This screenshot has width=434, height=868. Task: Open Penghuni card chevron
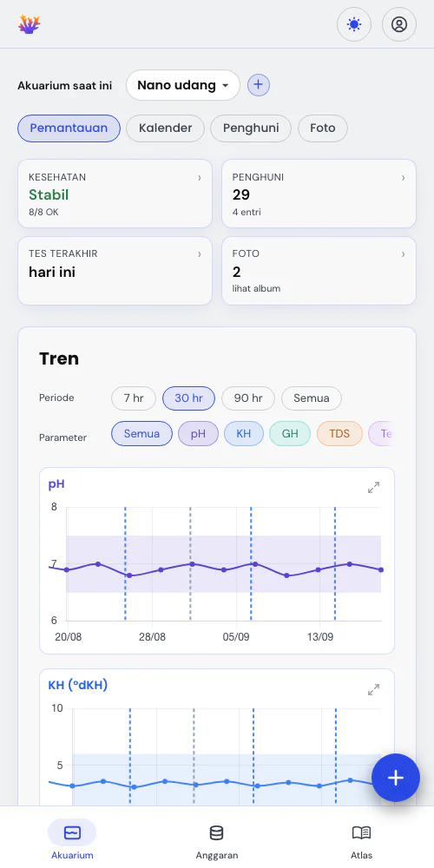pyautogui.click(x=403, y=178)
